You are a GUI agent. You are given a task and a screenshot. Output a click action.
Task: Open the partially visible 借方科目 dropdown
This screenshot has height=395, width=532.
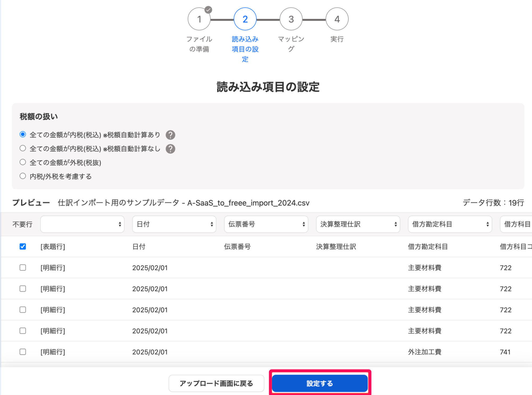coord(516,224)
